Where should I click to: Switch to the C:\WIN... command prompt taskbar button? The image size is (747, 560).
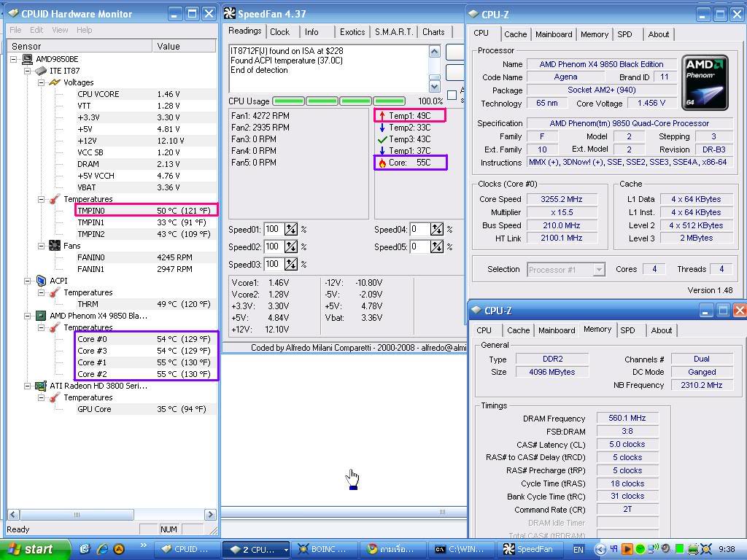pos(461,550)
